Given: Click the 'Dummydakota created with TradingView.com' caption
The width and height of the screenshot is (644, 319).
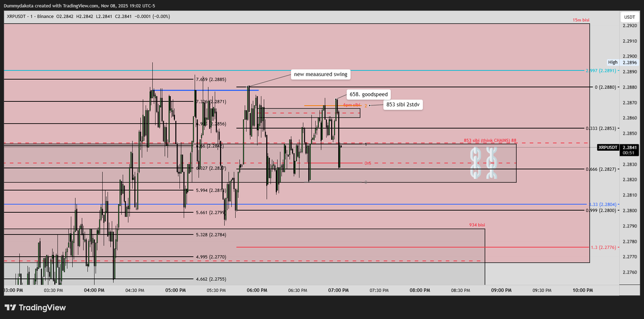Looking at the screenshot, I should (50, 5).
